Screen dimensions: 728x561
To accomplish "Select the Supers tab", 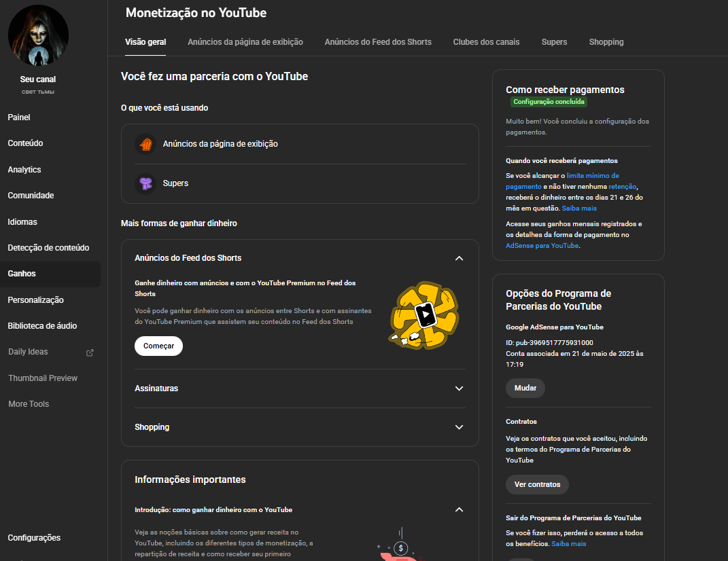I will pos(554,42).
